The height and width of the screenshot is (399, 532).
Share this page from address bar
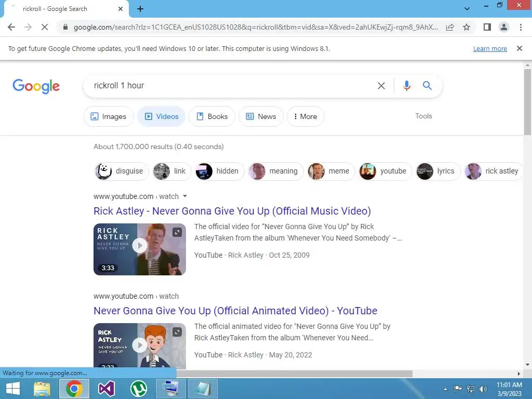coord(450,27)
